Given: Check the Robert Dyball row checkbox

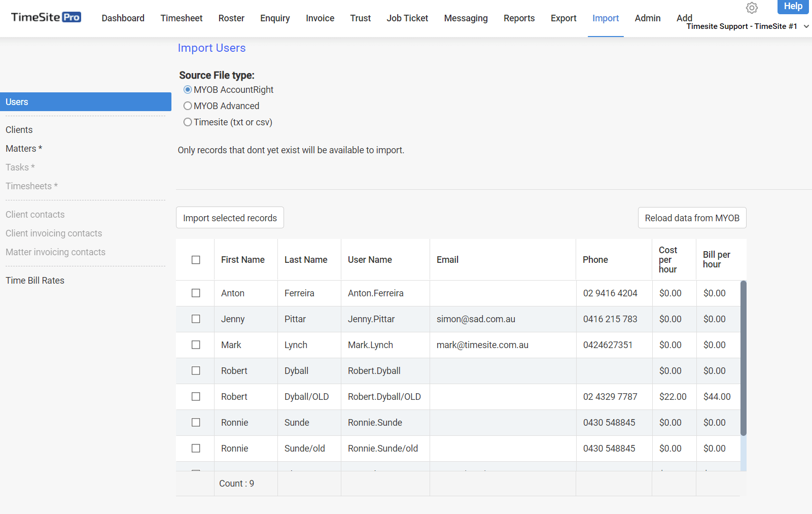Looking at the screenshot, I should point(196,371).
